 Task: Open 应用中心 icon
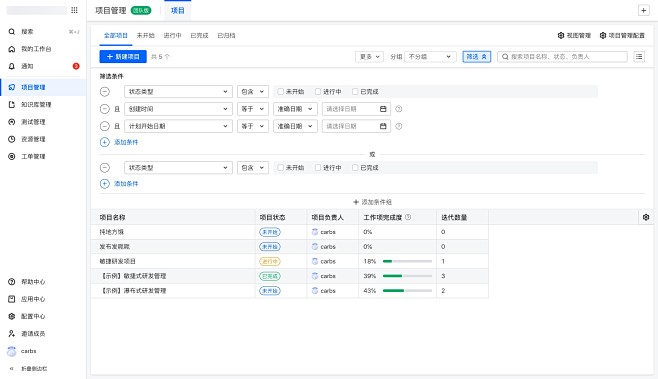point(12,299)
